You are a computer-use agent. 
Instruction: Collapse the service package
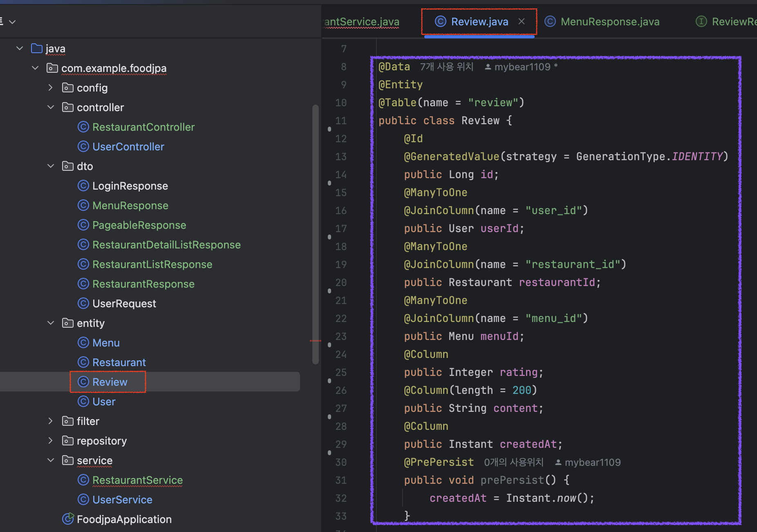51,460
